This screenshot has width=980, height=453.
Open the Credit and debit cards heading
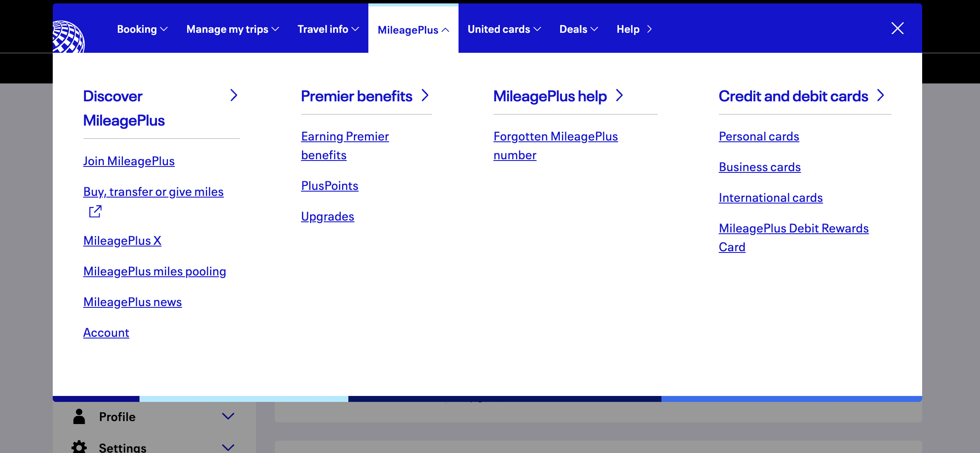(793, 96)
